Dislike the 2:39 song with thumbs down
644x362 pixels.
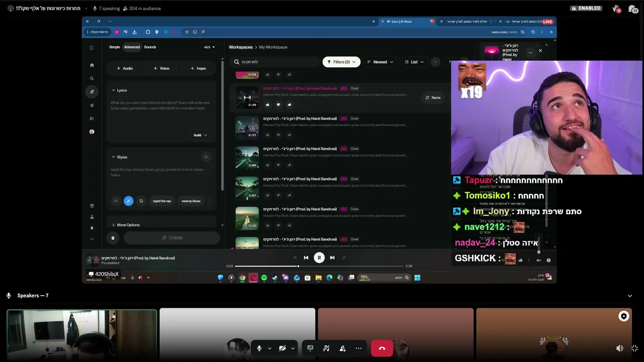coord(278,105)
